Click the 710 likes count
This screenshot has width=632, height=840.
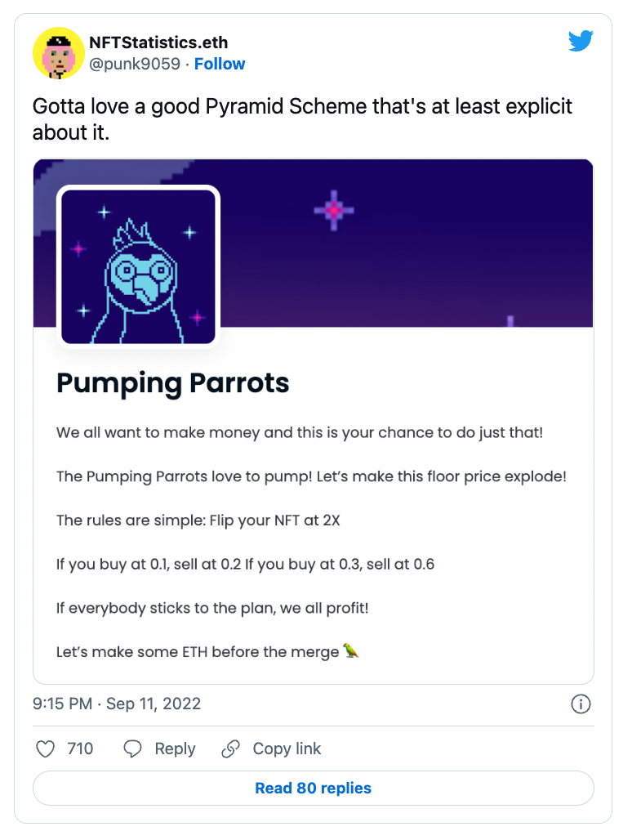click(80, 748)
